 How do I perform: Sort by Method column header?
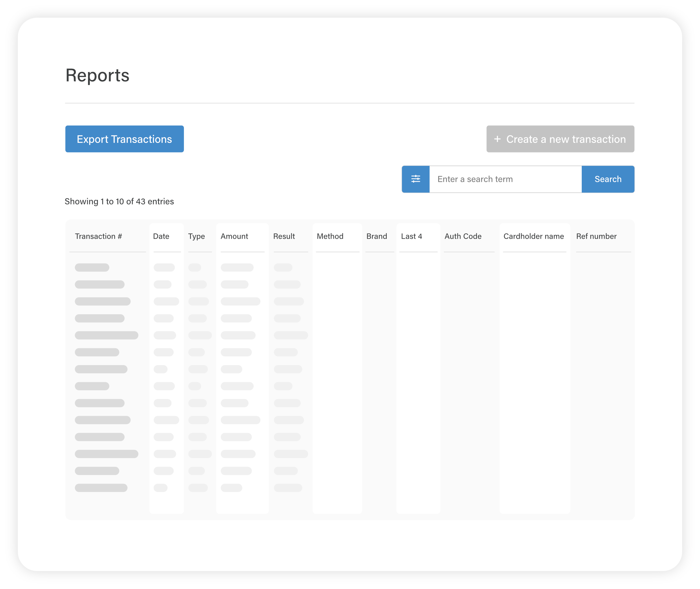pos(330,236)
